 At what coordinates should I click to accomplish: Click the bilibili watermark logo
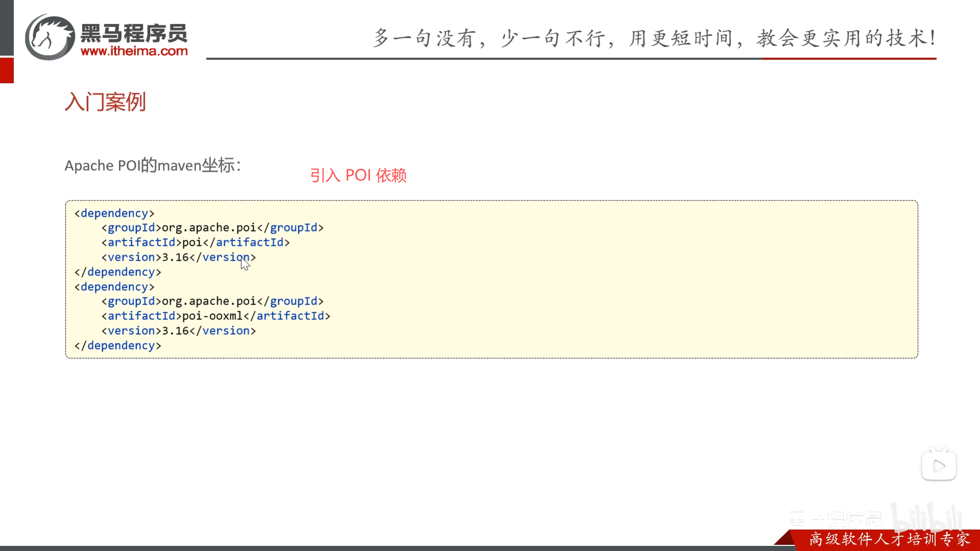926,518
